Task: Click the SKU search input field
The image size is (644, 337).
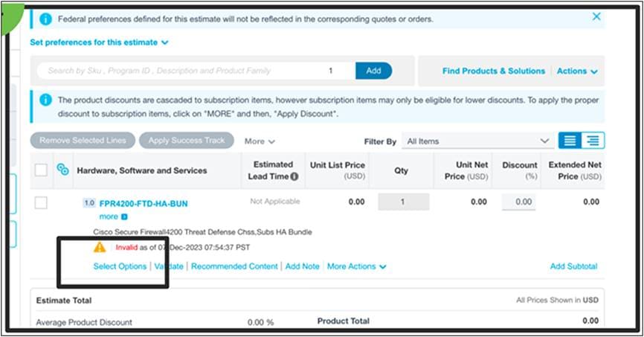Action: click(x=178, y=71)
